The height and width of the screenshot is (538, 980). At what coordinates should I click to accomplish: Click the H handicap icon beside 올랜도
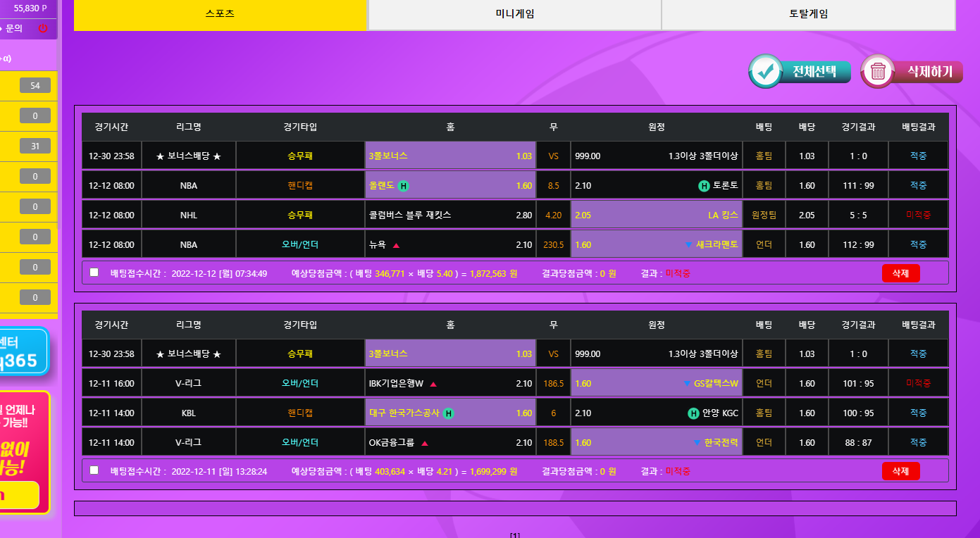pyautogui.click(x=403, y=186)
